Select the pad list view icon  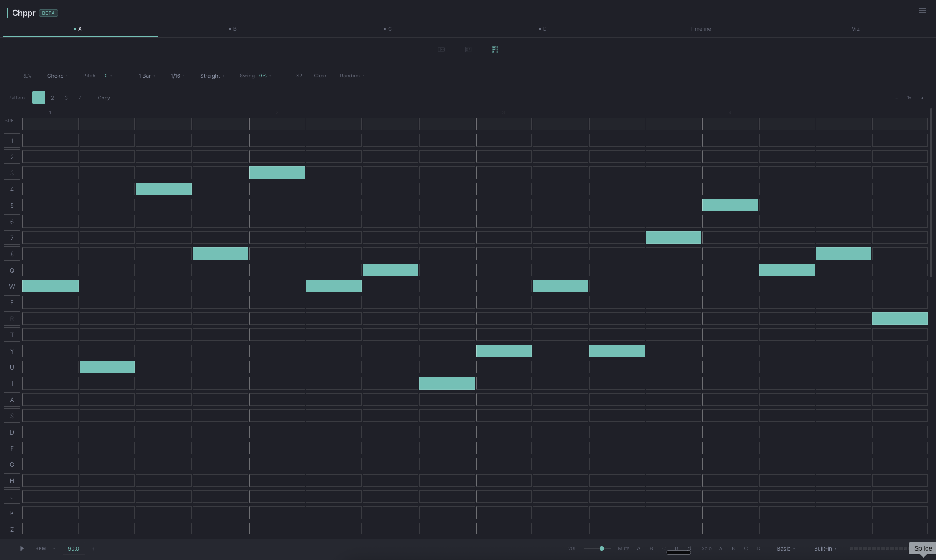coord(468,49)
